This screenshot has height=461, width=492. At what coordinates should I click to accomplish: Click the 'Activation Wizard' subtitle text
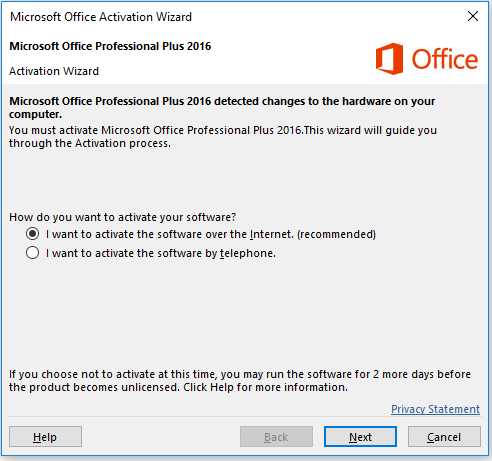54,71
